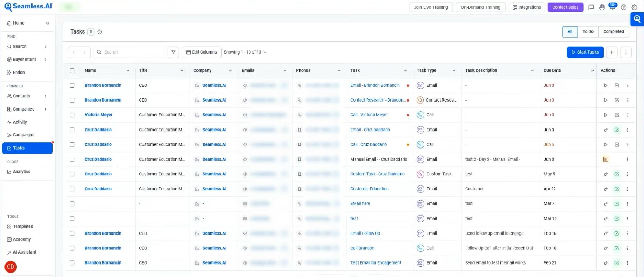Click the waving hand icon in top bar
Image resolution: width=644 pixels, height=277 pixels.
point(602,7)
